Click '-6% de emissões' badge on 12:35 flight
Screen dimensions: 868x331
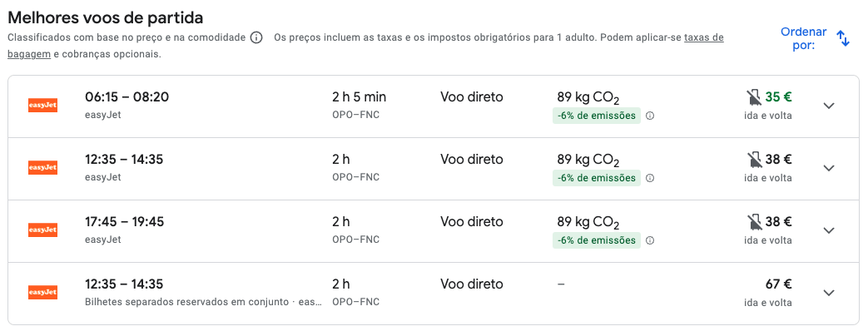596,178
